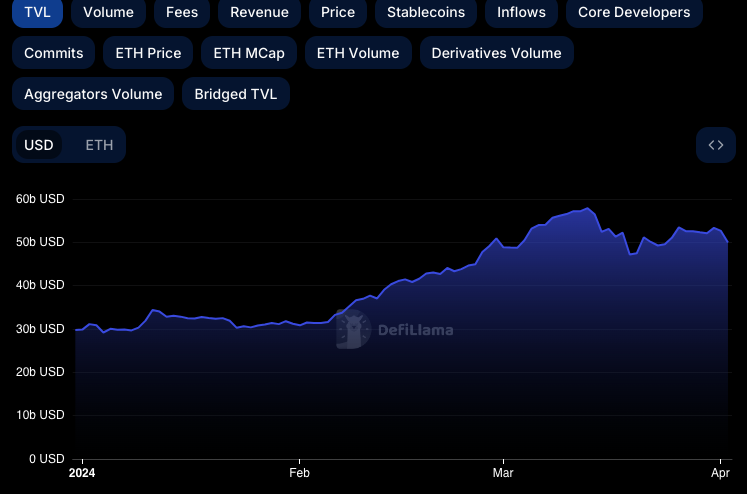Click the 10b USD axis label
The width and height of the screenshot is (747, 494).
pyautogui.click(x=40, y=415)
